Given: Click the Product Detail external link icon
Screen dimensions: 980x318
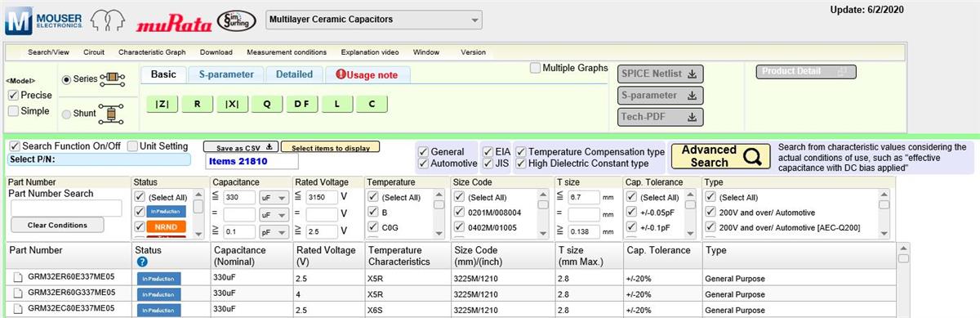Looking at the screenshot, I should pos(843,72).
